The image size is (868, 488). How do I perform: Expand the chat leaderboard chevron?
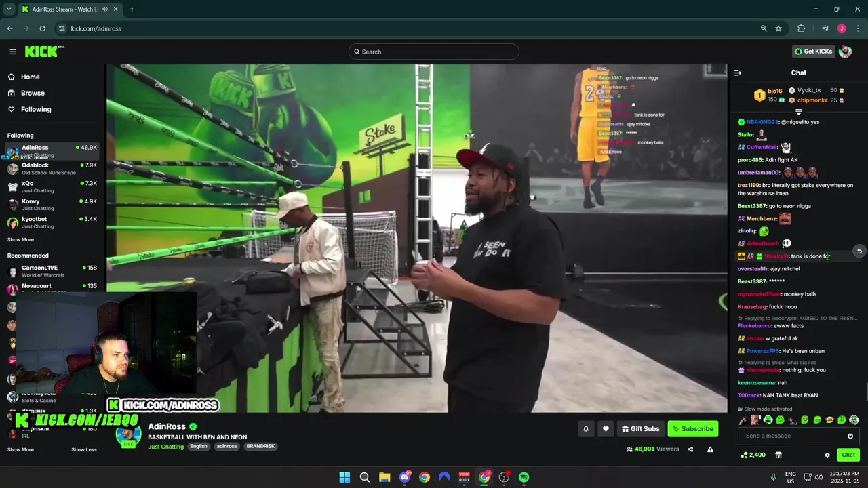click(799, 111)
